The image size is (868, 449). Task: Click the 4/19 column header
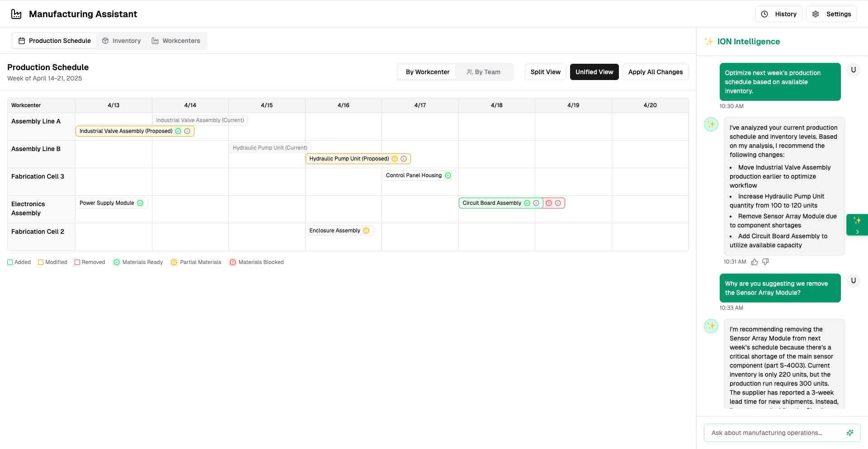click(573, 105)
